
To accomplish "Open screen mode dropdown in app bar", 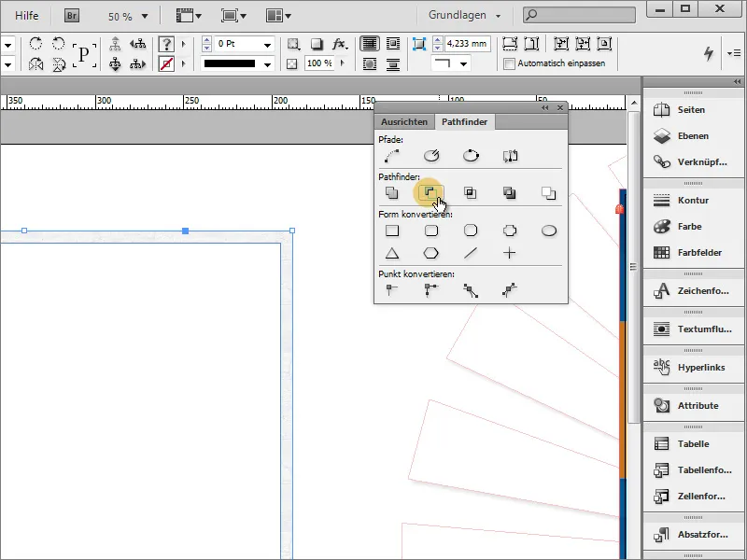I will 233,16.
